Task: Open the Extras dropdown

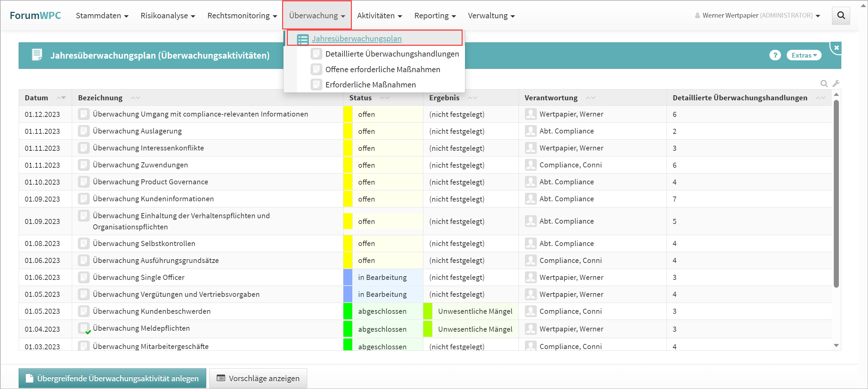Action: pos(804,55)
